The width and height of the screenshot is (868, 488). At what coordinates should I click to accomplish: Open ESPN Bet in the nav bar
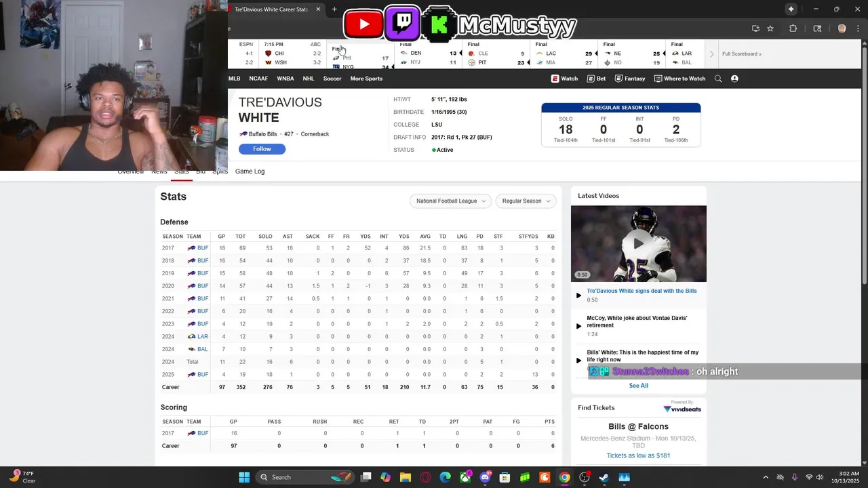tap(596, 79)
